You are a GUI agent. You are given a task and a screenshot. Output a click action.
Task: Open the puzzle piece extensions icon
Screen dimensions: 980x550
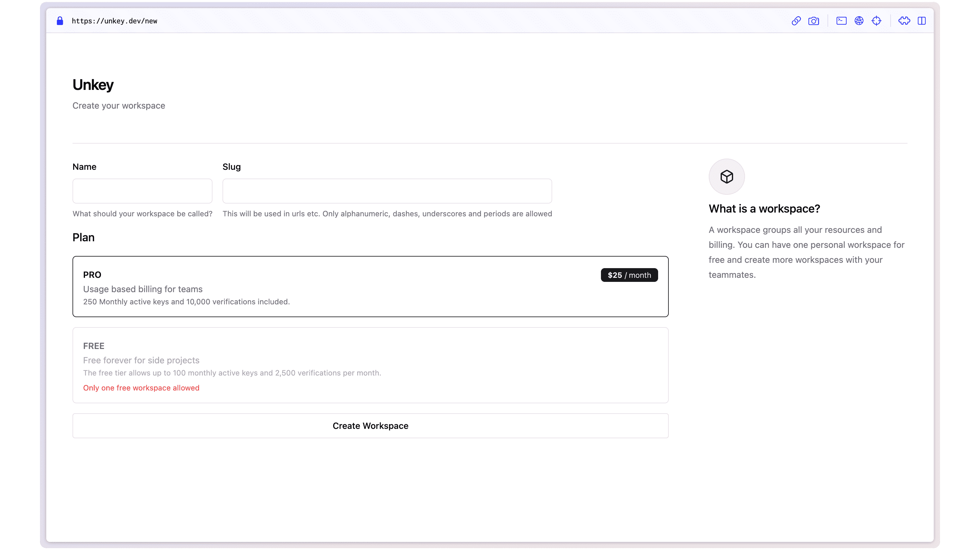(904, 21)
